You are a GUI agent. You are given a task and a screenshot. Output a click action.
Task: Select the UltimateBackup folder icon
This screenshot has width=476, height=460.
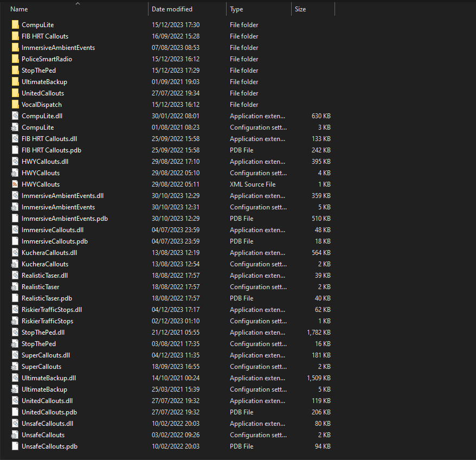coord(15,82)
